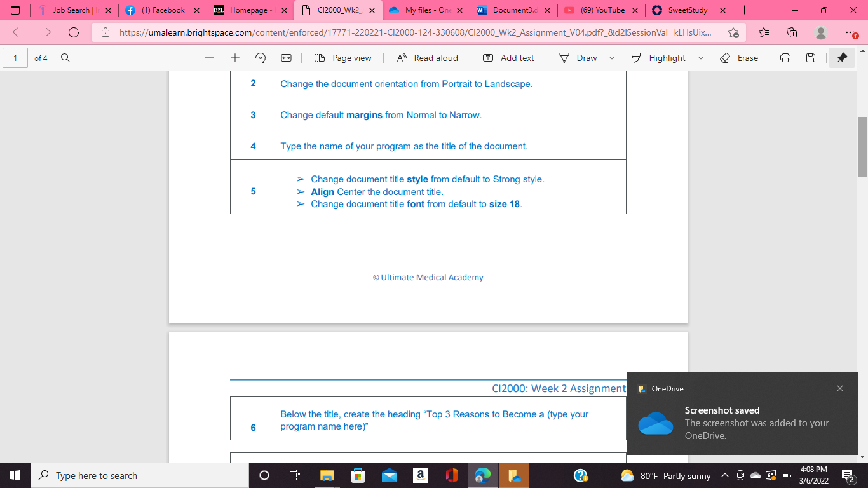This screenshot has height=488, width=868.
Task: Zoom out the PDF with minus
Action: 210,58
